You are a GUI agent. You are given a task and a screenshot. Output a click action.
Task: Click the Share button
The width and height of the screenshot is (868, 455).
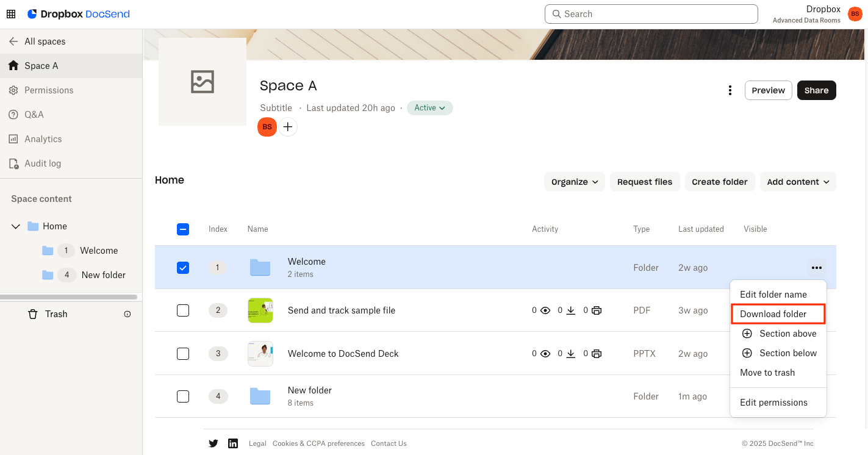click(x=816, y=90)
